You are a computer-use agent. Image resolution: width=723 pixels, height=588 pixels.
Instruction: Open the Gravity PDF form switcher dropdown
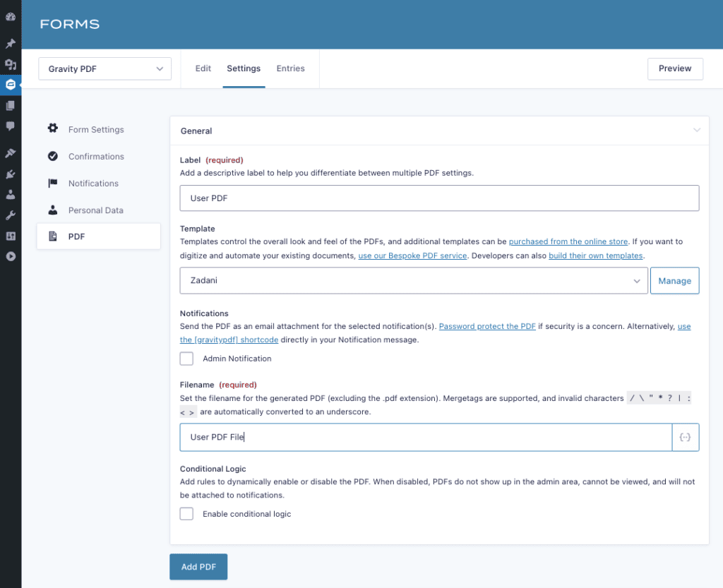104,68
